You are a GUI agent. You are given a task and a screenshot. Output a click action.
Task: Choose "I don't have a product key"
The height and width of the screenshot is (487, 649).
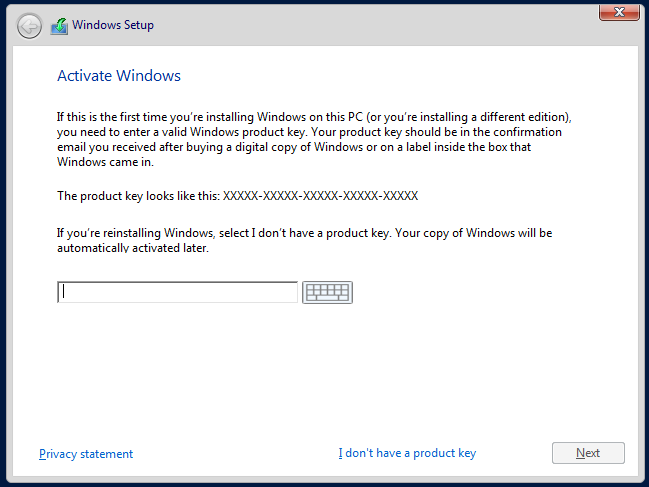407,453
